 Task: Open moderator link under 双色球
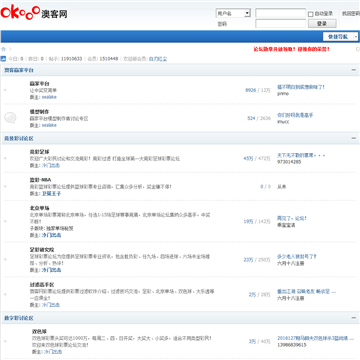pos(53,352)
